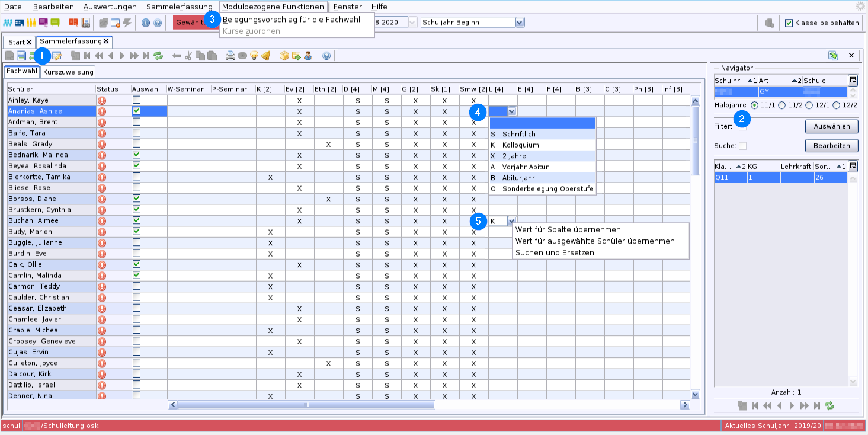Tick the Suche checkbox in the Navigator
Viewport: 868px width, 435px height.
(x=742, y=146)
